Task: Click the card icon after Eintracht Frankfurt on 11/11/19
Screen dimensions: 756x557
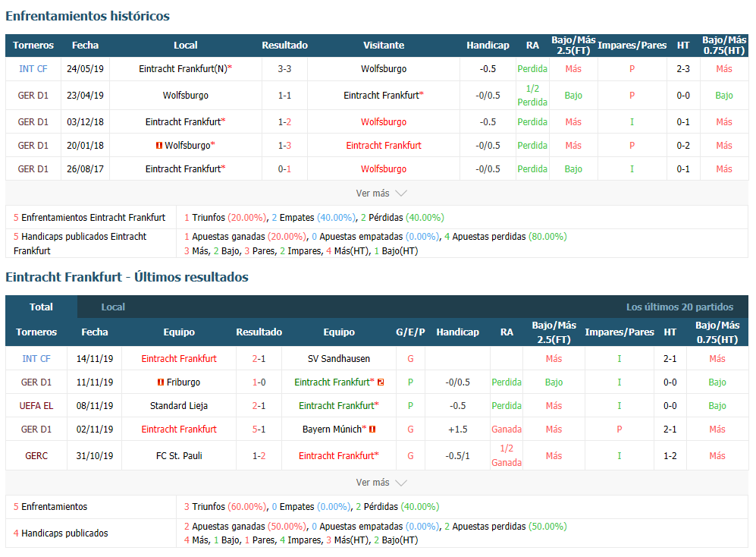Action: pyautogui.click(x=381, y=382)
